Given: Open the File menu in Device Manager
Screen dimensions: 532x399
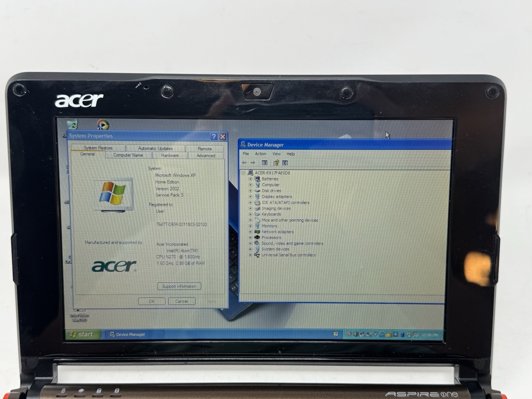Looking at the screenshot, I should point(246,154).
